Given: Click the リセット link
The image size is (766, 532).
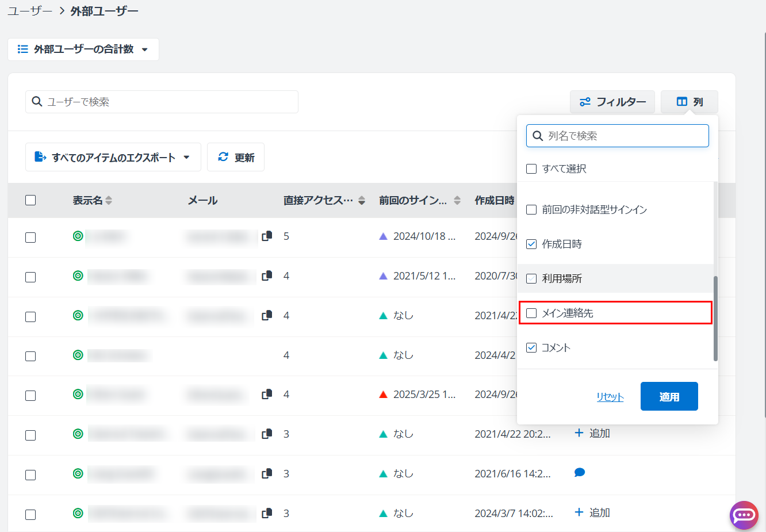Looking at the screenshot, I should [x=610, y=397].
